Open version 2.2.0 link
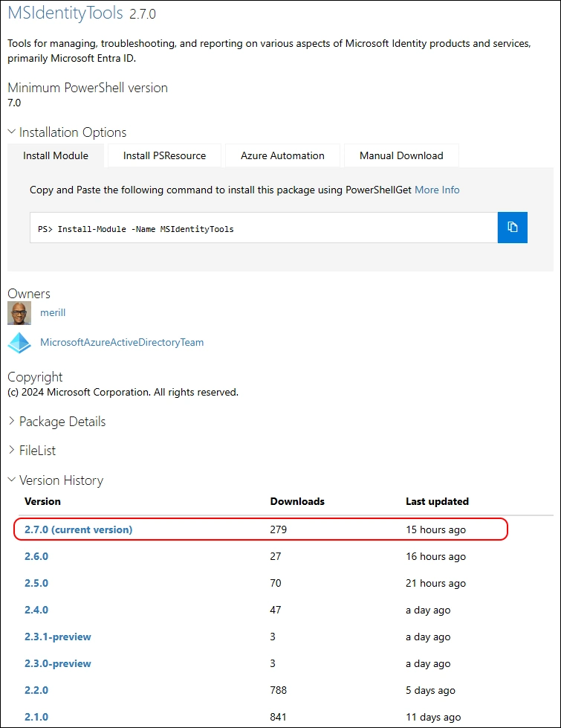Image resolution: width=561 pixels, height=728 pixels. click(36, 690)
